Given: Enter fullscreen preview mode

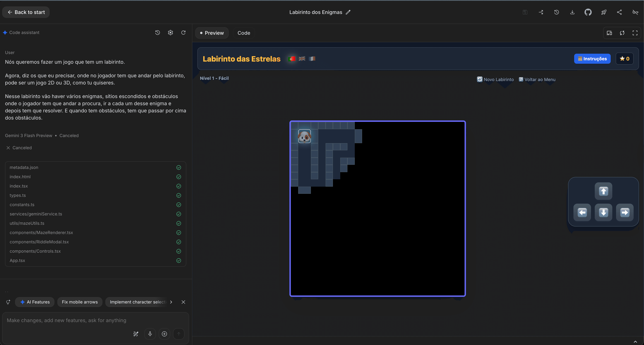Looking at the screenshot, I should click(635, 33).
